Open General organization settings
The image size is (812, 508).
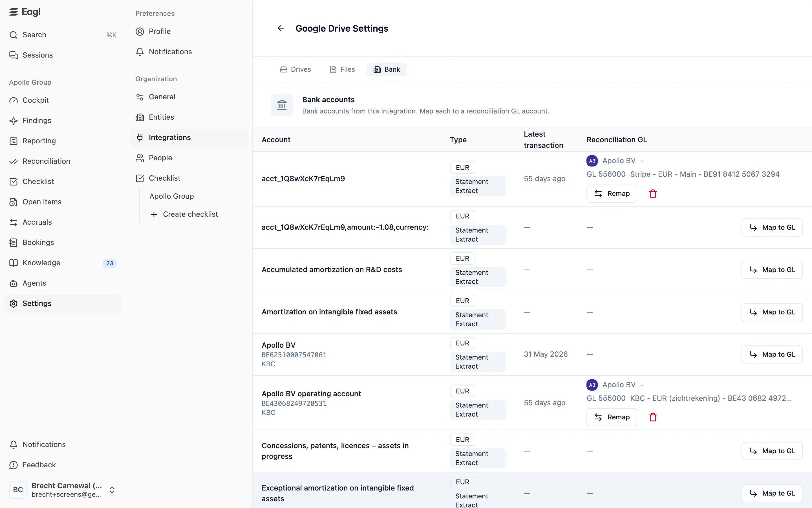point(189,97)
